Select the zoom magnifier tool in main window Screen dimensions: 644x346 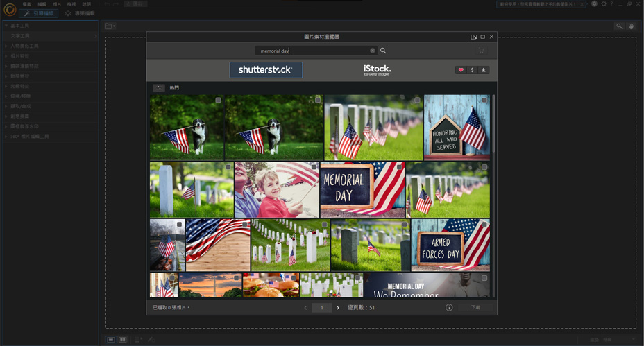pos(619,26)
